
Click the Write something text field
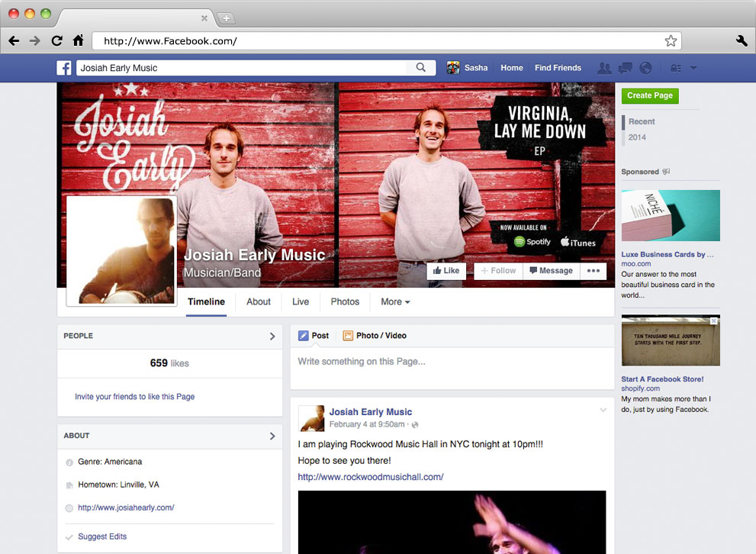(452, 362)
